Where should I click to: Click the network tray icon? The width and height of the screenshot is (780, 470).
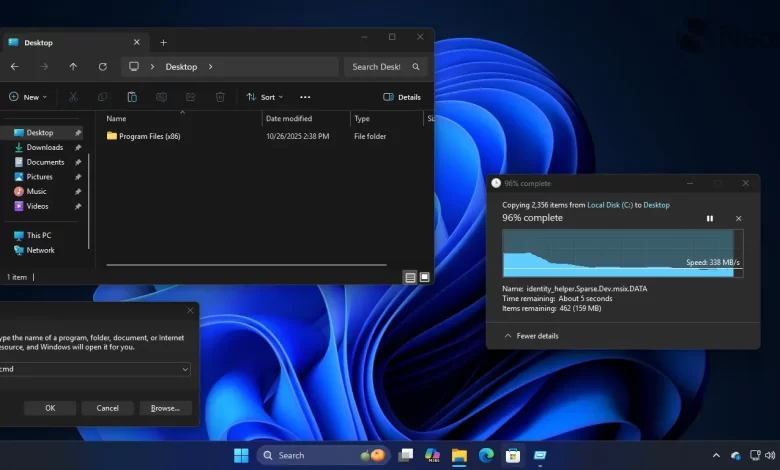coord(755,455)
